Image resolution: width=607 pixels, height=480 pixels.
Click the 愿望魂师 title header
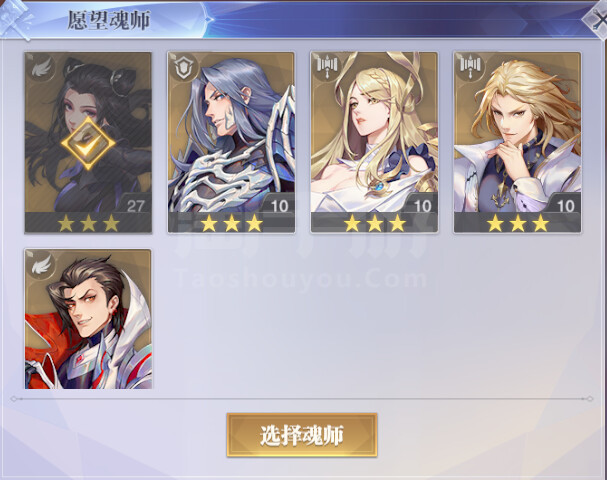tap(109, 20)
